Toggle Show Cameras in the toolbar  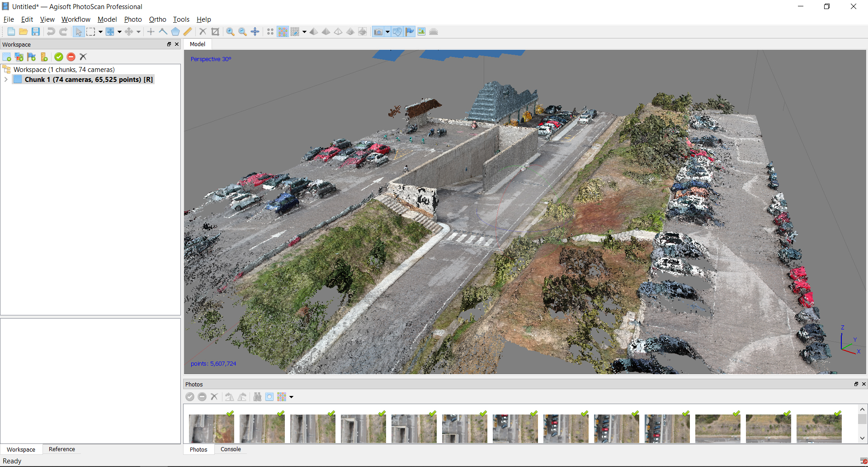coord(378,32)
